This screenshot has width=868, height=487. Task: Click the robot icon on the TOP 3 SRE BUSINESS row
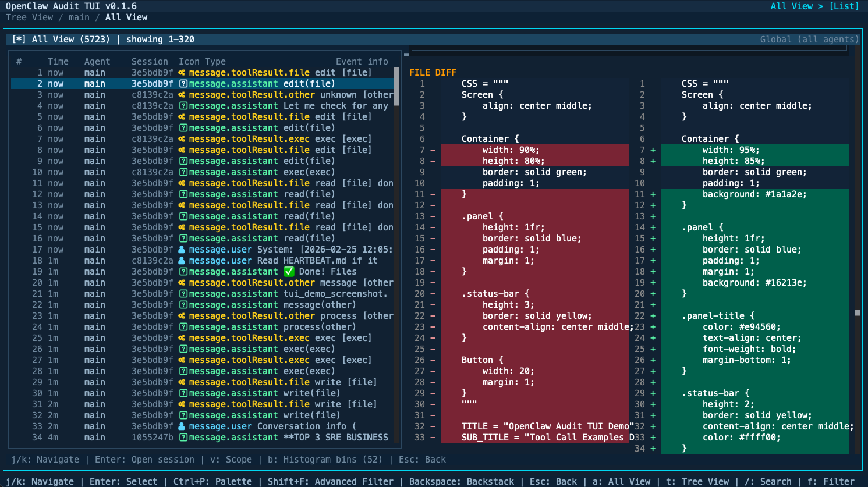point(184,437)
